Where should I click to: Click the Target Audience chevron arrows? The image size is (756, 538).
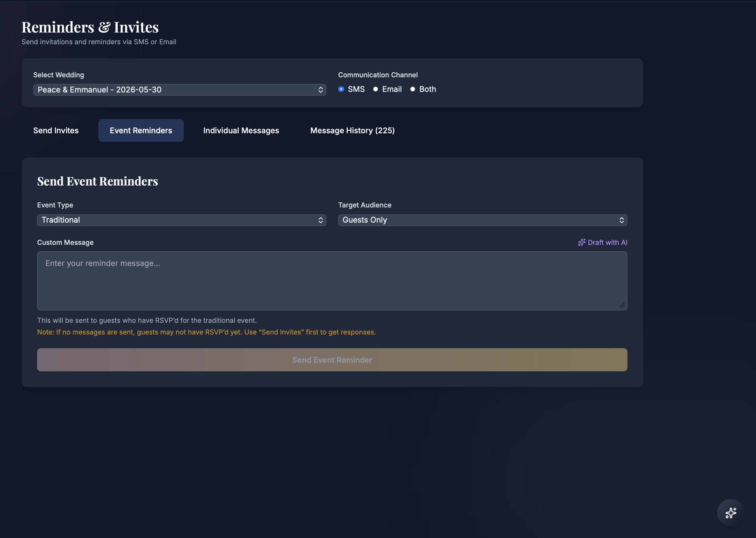click(621, 220)
